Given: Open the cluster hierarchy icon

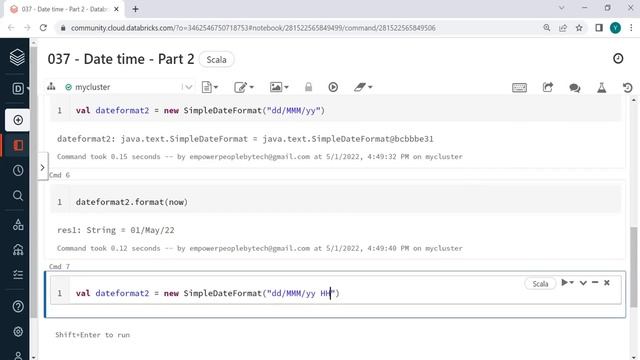Looking at the screenshot, I should tap(51, 87).
